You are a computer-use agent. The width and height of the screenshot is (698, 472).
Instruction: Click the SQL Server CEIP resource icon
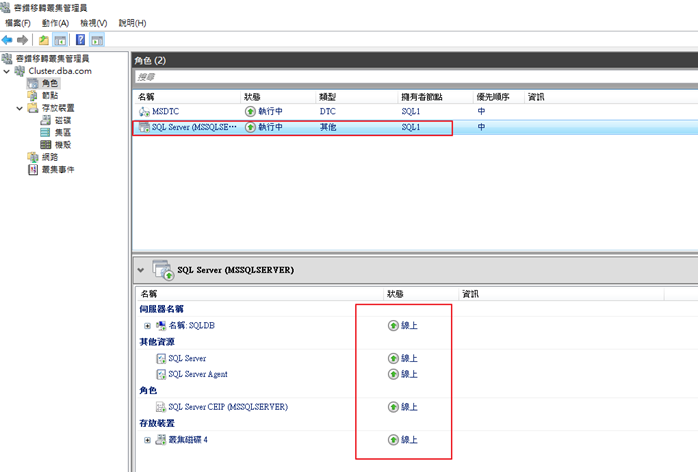[x=161, y=407]
